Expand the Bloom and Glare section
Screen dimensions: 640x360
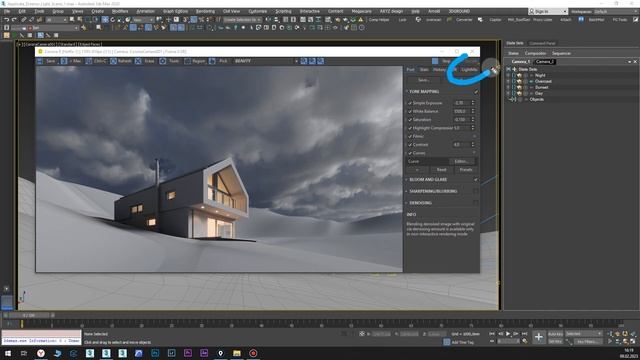coord(407,180)
